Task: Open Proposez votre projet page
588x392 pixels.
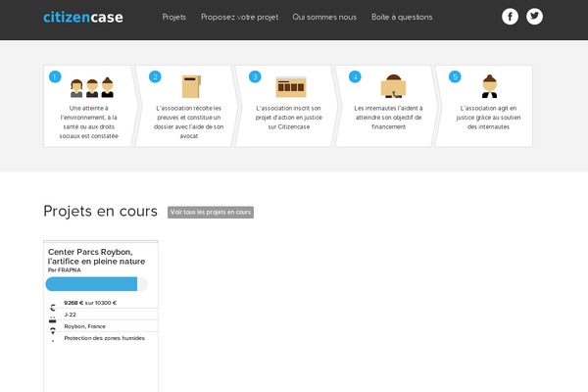Action: tap(240, 18)
